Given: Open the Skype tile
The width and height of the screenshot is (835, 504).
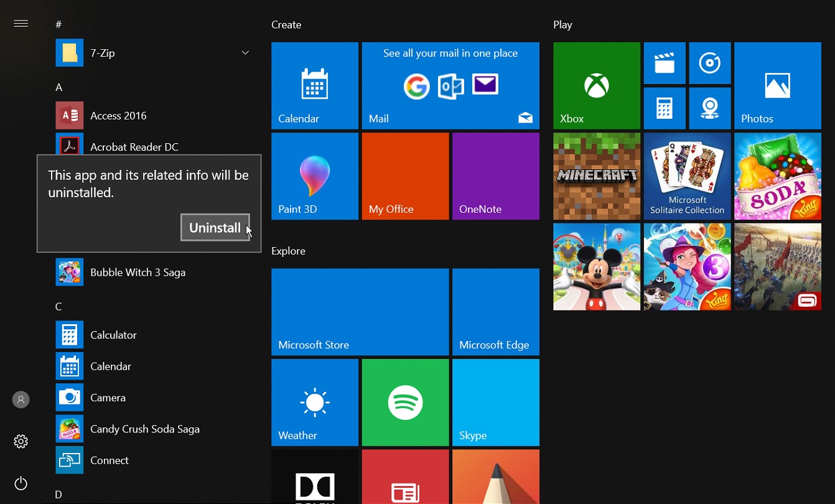Looking at the screenshot, I should pos(496,403).
